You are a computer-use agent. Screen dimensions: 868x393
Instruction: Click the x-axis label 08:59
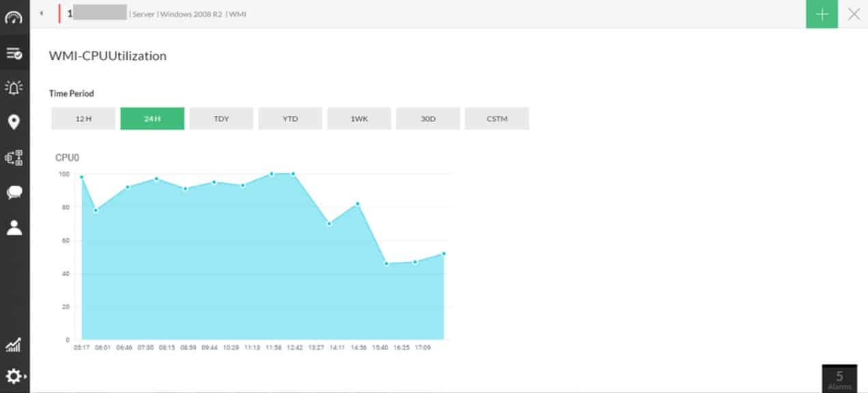188,347
